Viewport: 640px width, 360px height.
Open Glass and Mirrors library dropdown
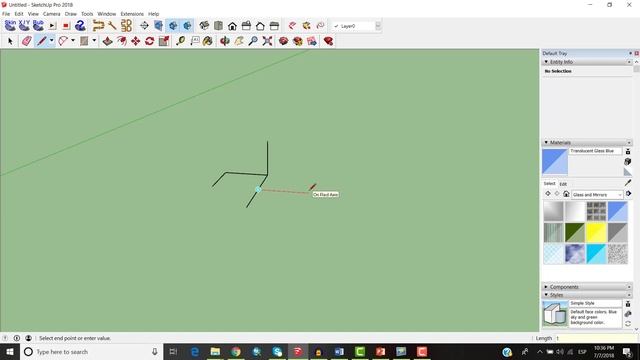[597, 195]
